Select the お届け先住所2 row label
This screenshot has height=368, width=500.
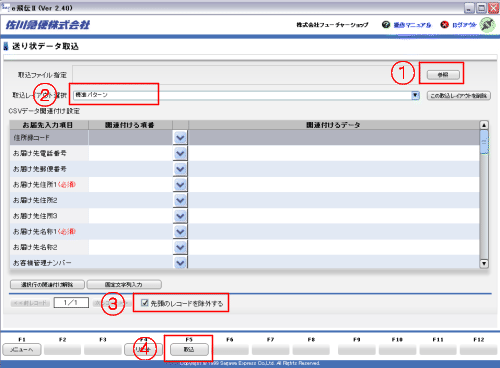click(35, 200)
